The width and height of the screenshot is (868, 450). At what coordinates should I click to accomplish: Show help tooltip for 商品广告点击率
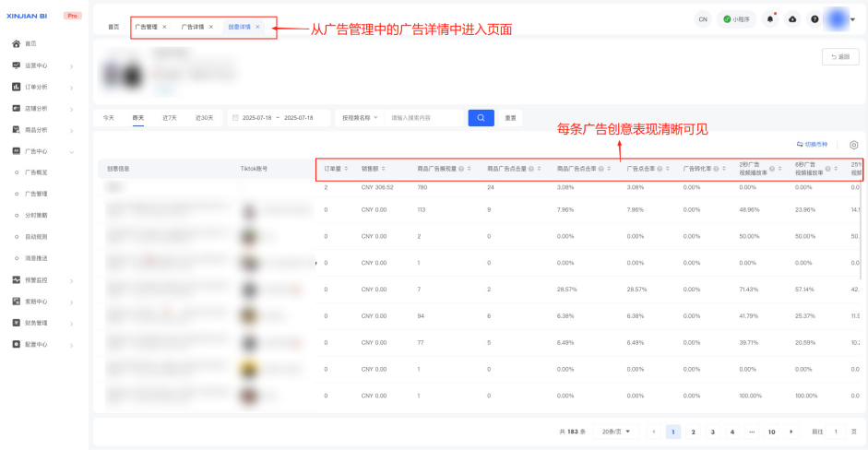pos(600,169)
